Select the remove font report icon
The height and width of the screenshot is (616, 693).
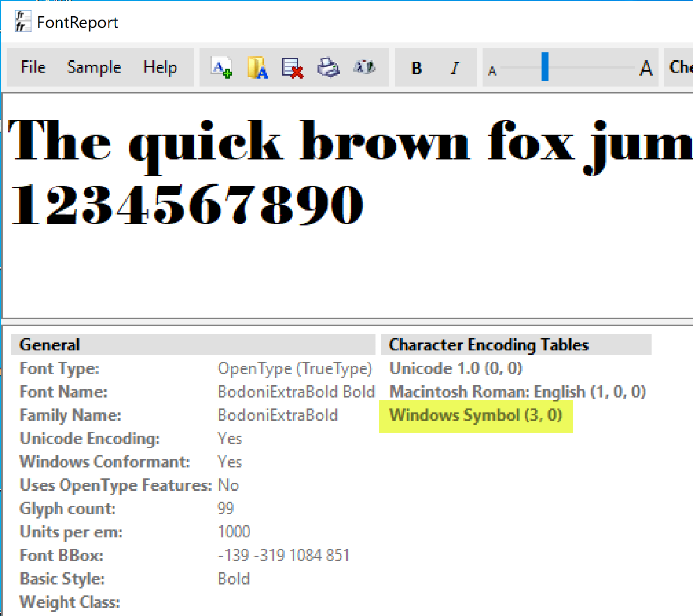pos(292,67)
